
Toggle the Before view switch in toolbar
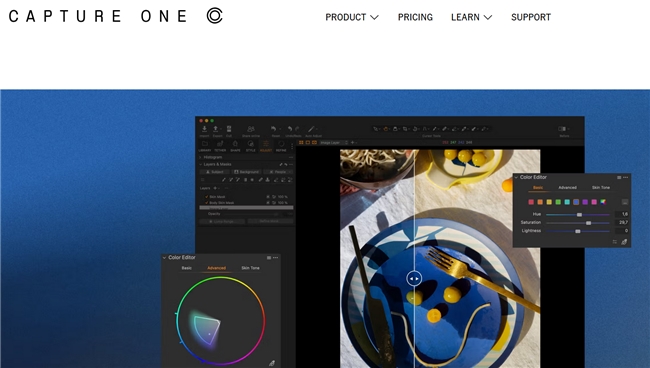tap(562, 129)
